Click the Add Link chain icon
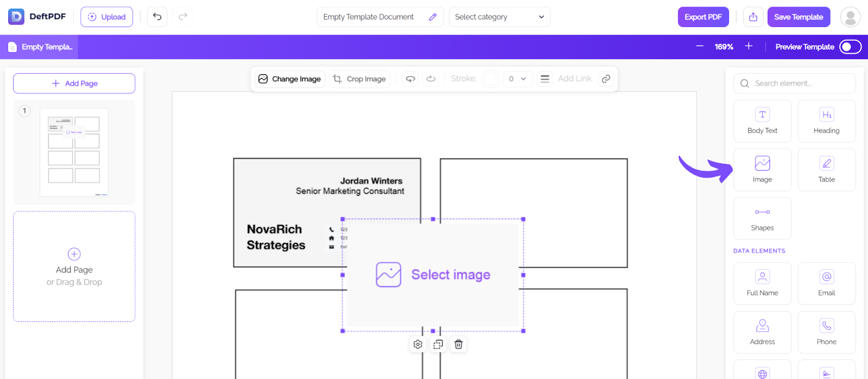The height and width of the screenshot is (379, 868). click(x=606, y=79)
